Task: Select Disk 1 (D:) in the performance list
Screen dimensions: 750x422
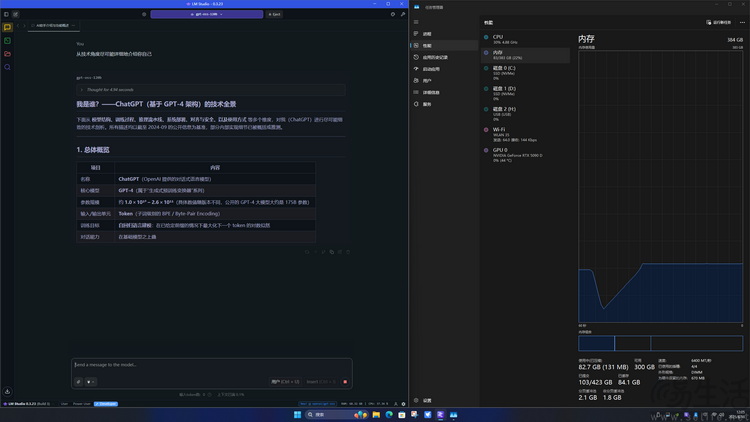Action: (x=525, y=93)
